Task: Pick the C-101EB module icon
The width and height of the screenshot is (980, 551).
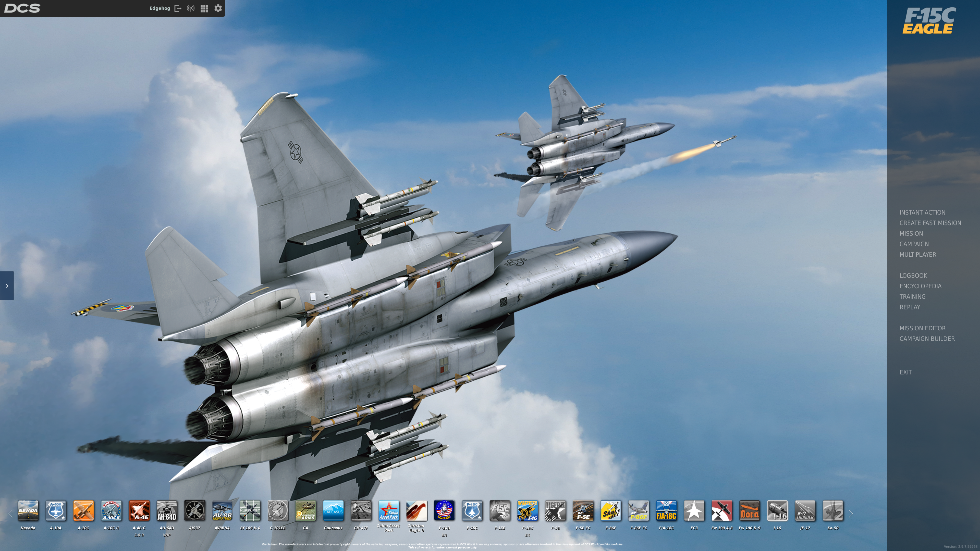Action: 278,510
